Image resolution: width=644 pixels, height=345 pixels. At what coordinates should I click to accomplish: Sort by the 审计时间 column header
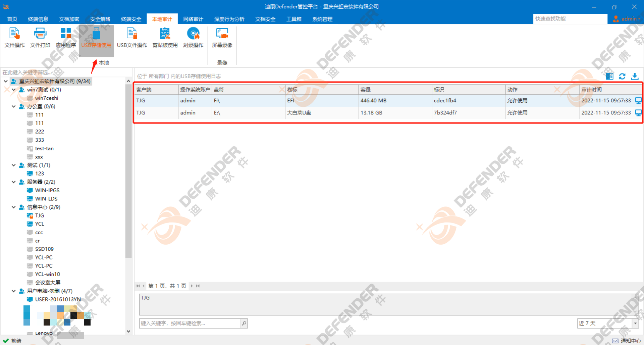click(x=610, y=90)
